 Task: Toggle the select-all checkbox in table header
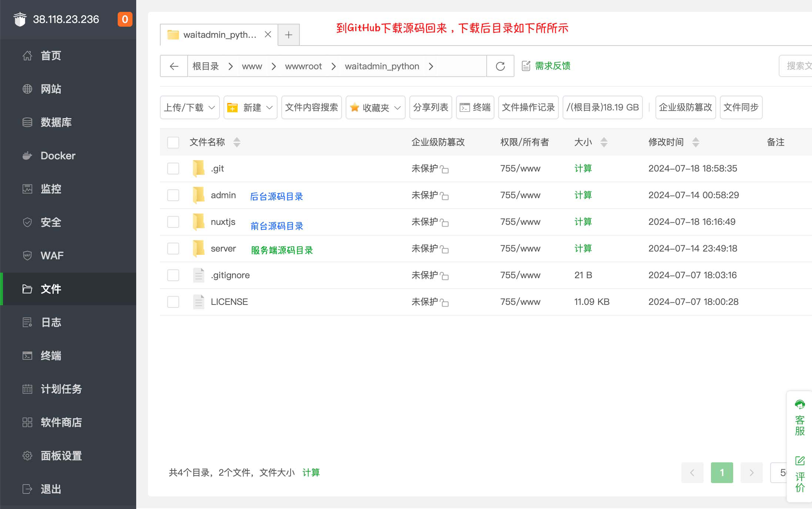pyautogui.click(x=173, y=142)
